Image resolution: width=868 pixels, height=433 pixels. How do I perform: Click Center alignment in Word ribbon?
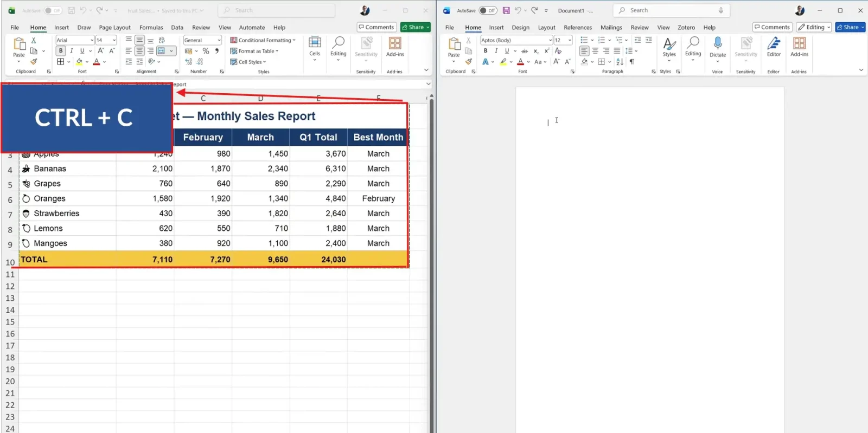click(595, 51)
